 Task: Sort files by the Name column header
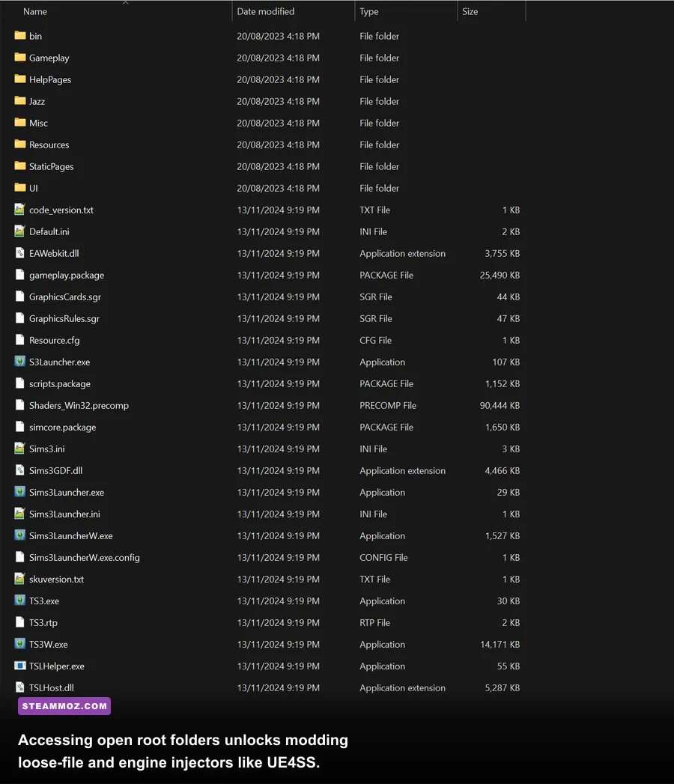click(x=35, y=11)
